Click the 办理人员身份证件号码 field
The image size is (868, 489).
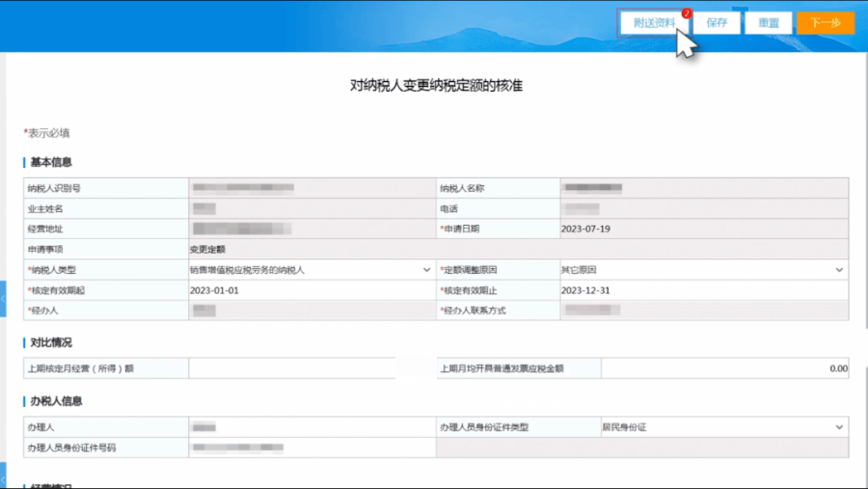coord(311,448)
